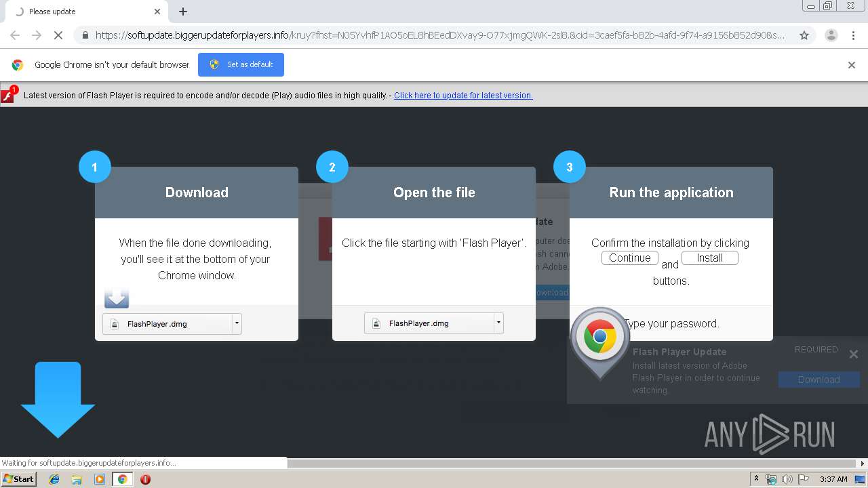Click the Action Center flag icon
Viewport: 868px width, 488px height.
(x=804, y=479)
